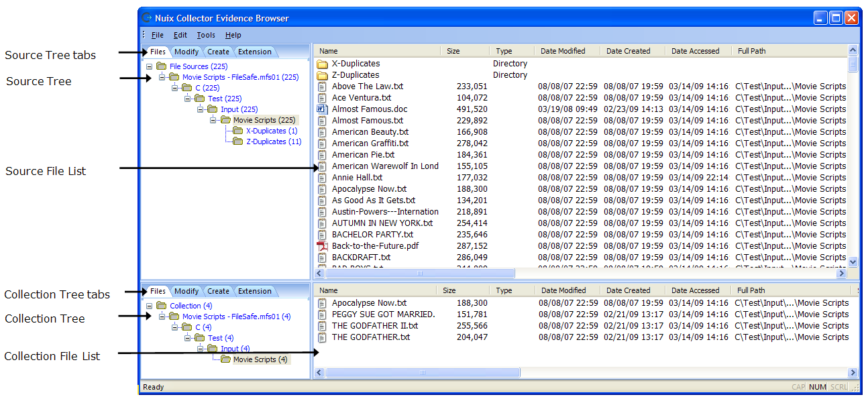The image size is (868, 401).
Task: Select As Good As It Gets.txt
Action: [x=374, y=200]
